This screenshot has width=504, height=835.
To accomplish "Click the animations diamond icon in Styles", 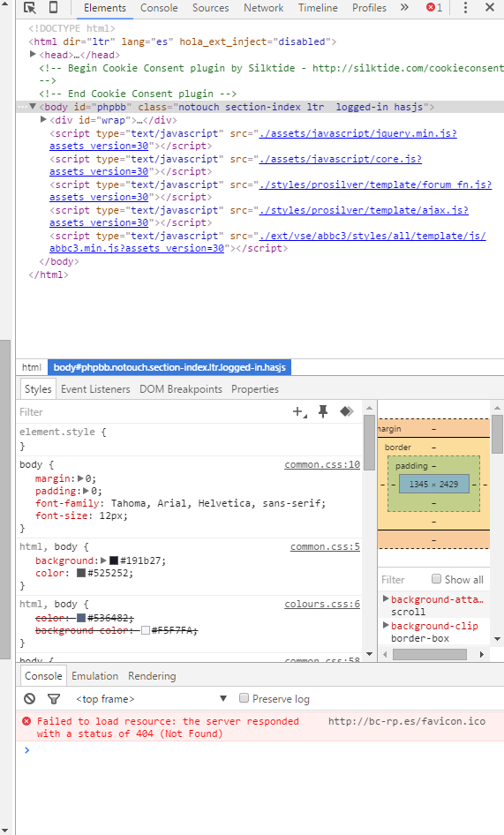I will tap(347, 411).
